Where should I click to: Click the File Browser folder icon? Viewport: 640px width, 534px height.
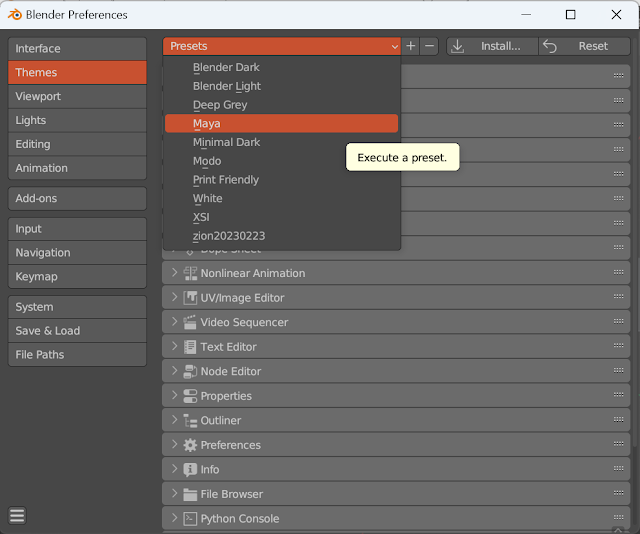point(190,494)
